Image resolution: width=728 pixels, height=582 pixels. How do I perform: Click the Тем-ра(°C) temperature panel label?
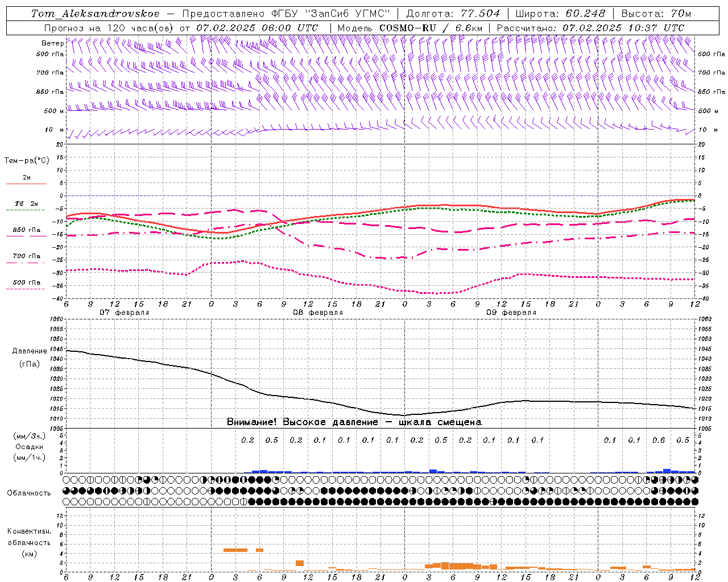pos(27,161)
